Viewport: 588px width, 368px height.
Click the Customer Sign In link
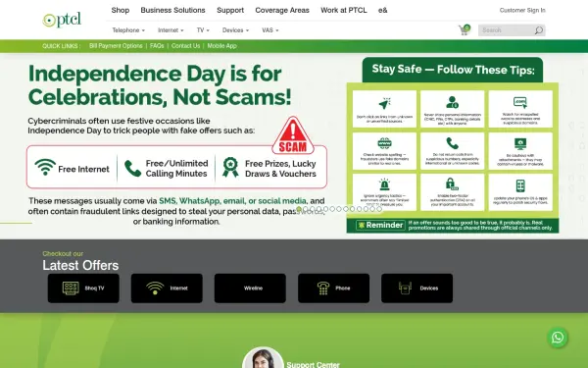click(x=522, y=10)
